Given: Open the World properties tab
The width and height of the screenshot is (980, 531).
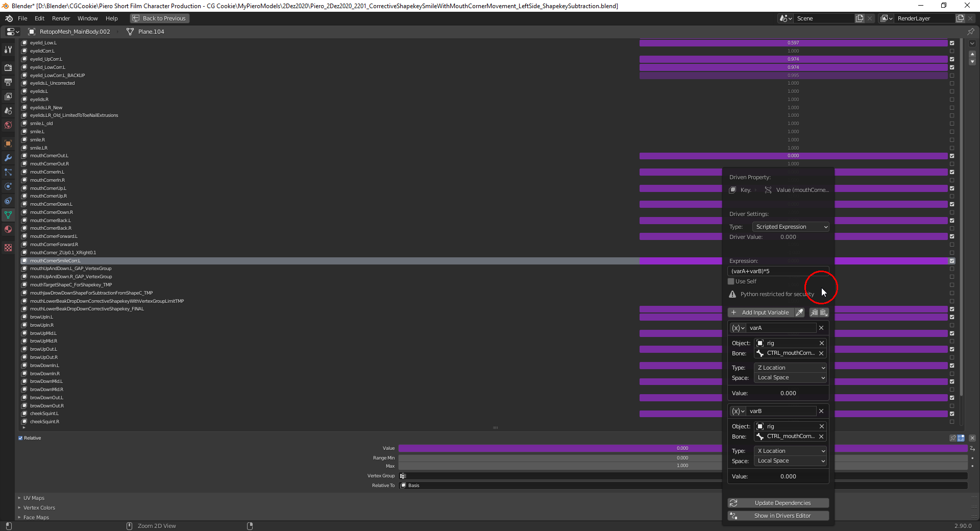Looking at the screenshot, I should [x=8, y=125].
